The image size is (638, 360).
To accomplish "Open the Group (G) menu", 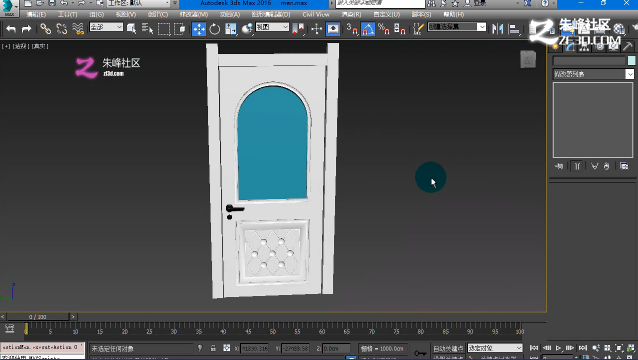I will pos(96,15).
